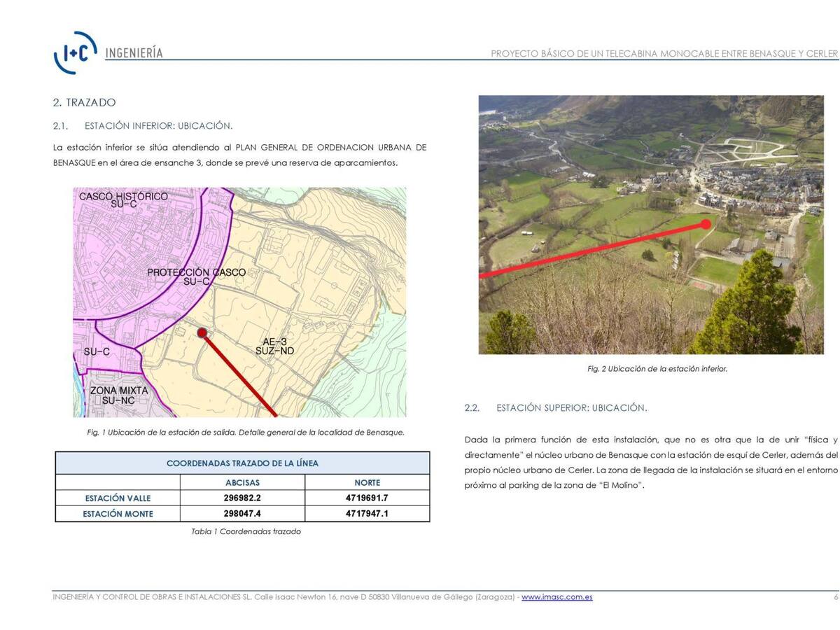Select the '2. TRAZADO' section heading

84,102
